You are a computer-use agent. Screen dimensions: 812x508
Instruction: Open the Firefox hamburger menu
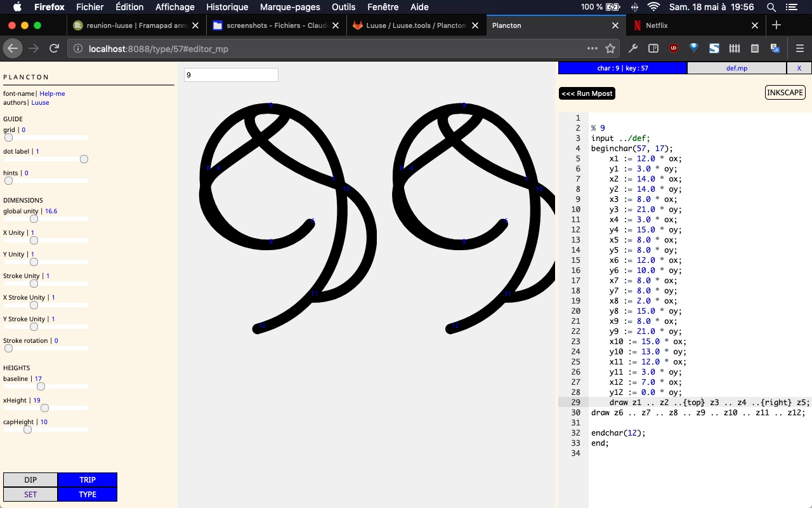click(x=799, y=48)
